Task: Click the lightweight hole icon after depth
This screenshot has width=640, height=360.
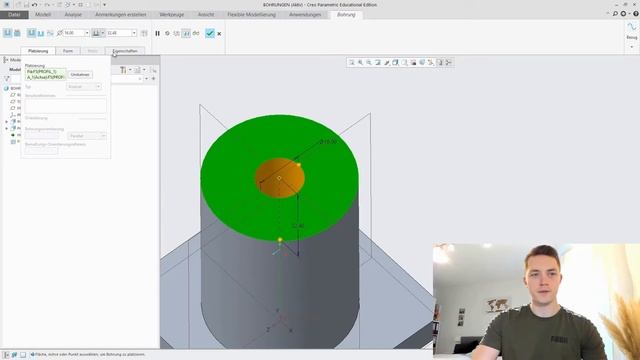Action: 144,33
